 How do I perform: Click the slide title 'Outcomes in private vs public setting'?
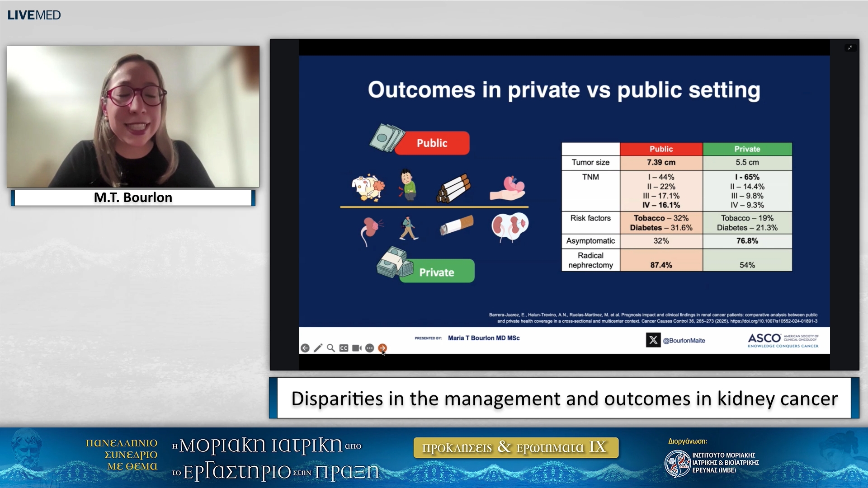(564, 90)
